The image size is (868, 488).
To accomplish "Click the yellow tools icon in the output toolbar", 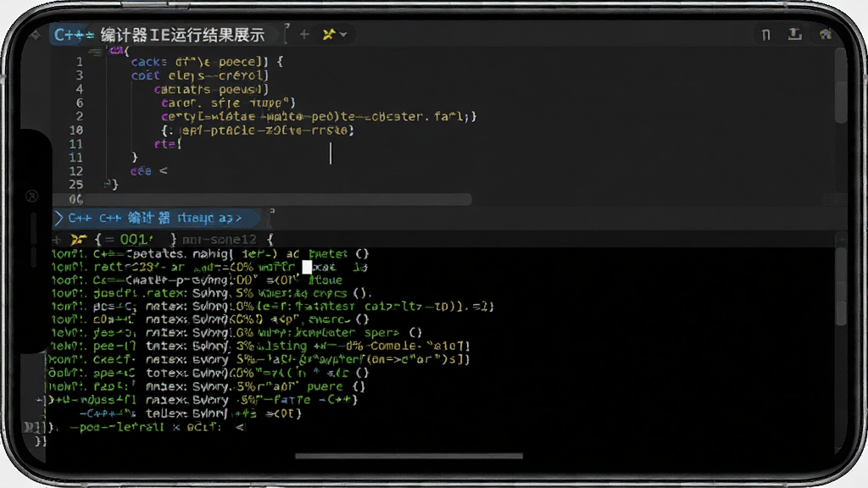I will click(x=79, y=240).
